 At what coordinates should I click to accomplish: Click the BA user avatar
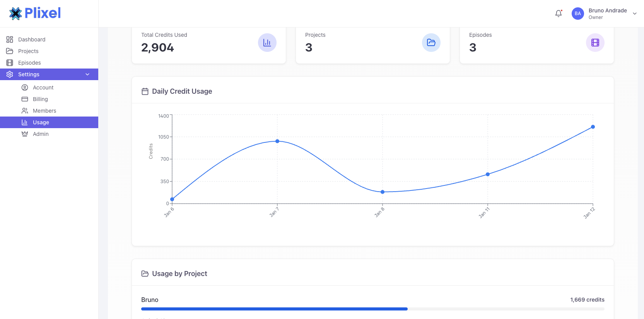point(577,14)
